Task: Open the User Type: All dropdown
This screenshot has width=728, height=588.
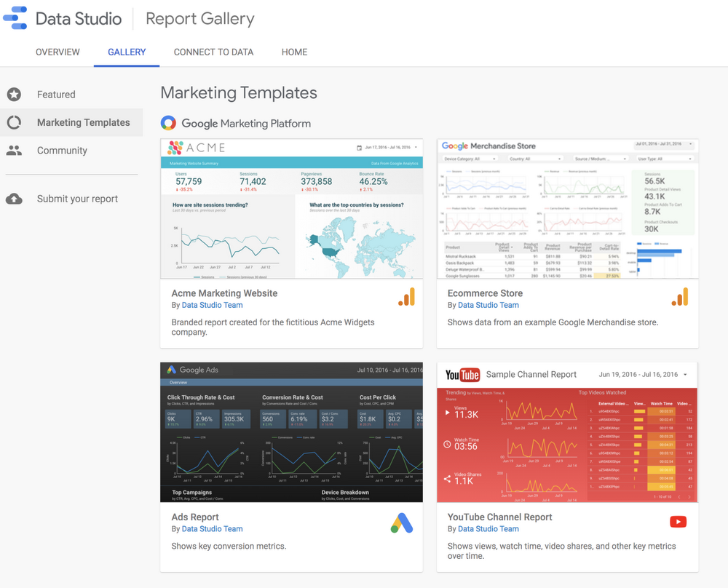Action: (666, 159)
